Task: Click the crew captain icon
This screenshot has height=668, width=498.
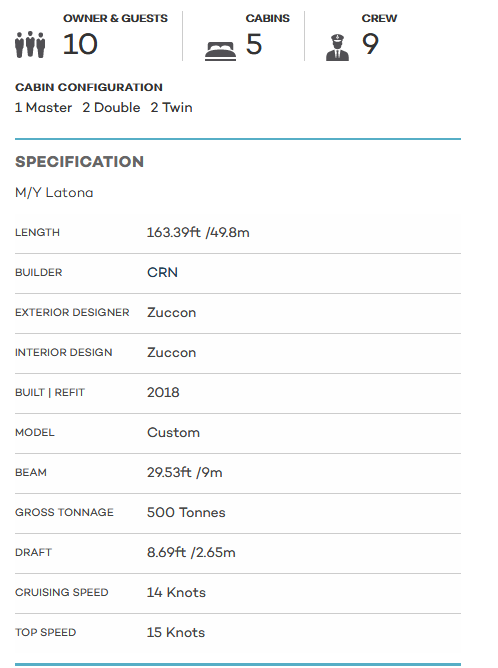Action: (337, 47)
